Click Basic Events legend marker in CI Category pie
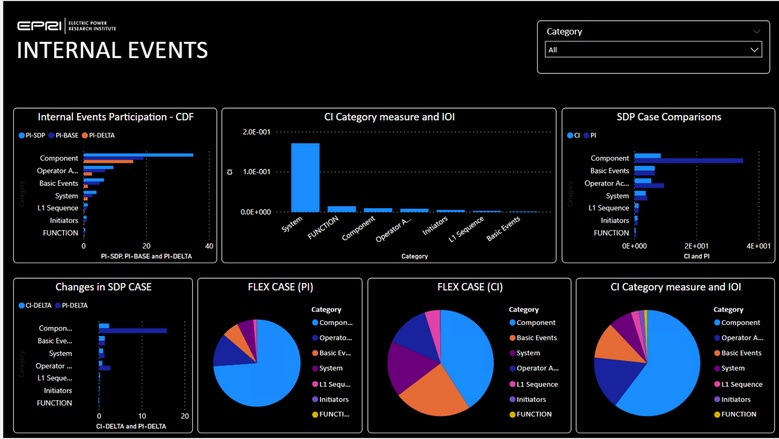The image size is (779, 439). click(x=717, y=353)
